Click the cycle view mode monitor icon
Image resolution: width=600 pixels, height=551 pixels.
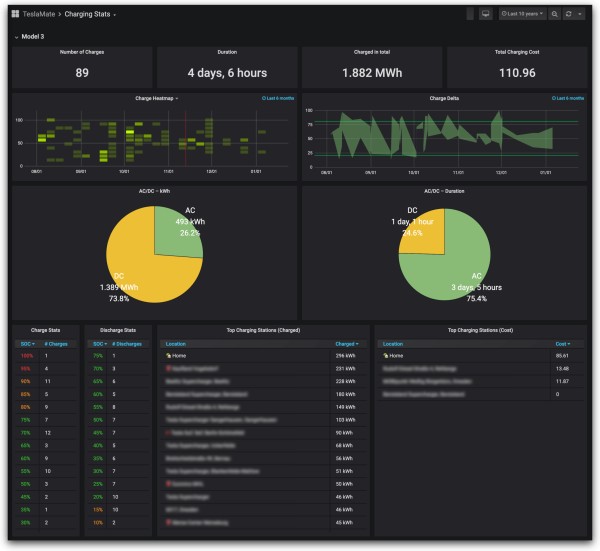pos(486,14)
